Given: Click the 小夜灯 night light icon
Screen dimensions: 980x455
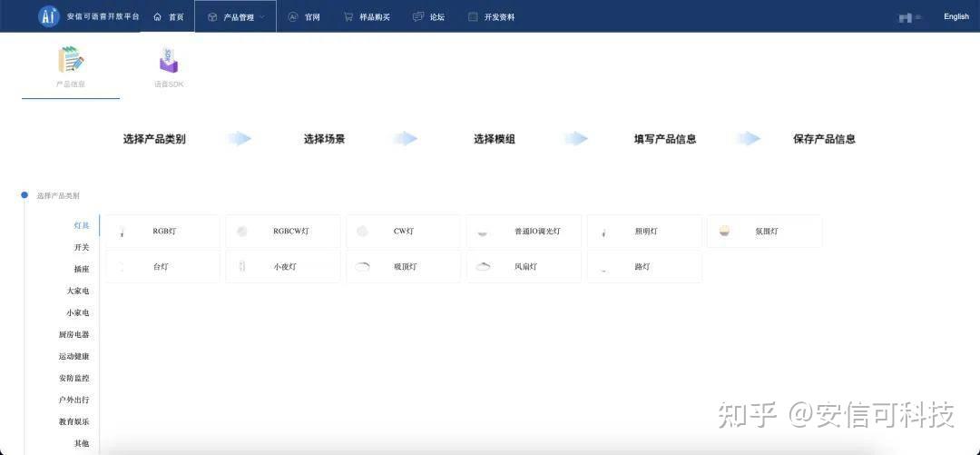Looking at the screenshot, I should click(x=242, y=267).
